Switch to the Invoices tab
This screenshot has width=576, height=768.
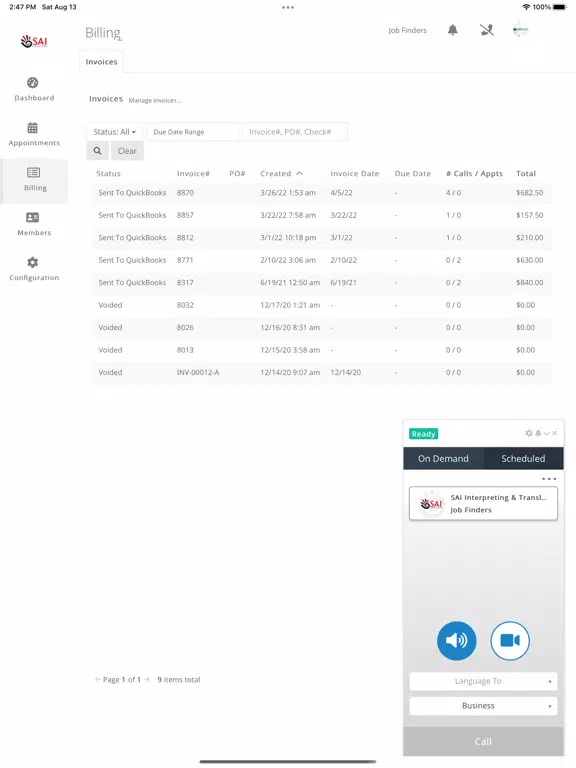101,62
